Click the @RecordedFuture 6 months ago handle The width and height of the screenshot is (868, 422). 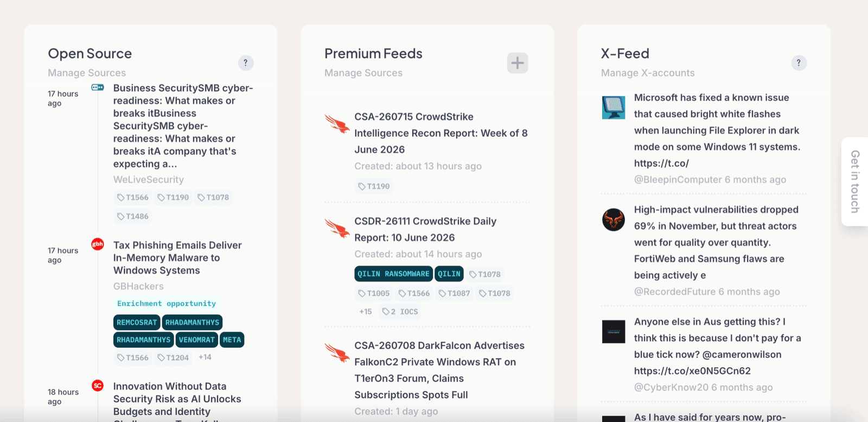[x=707, y=292]
